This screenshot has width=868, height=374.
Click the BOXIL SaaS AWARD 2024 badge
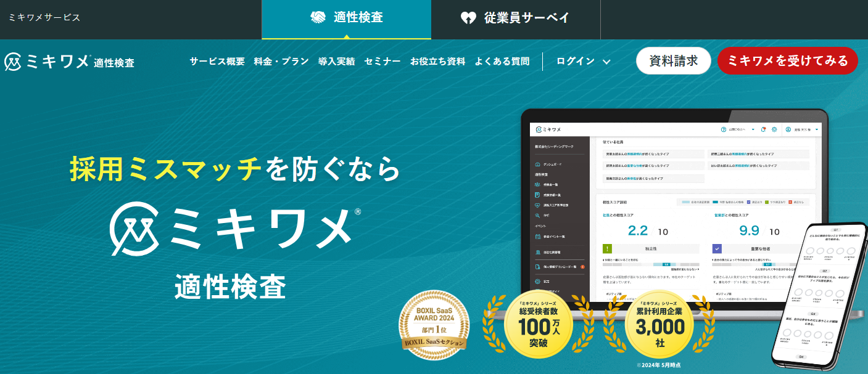(434, 325)
